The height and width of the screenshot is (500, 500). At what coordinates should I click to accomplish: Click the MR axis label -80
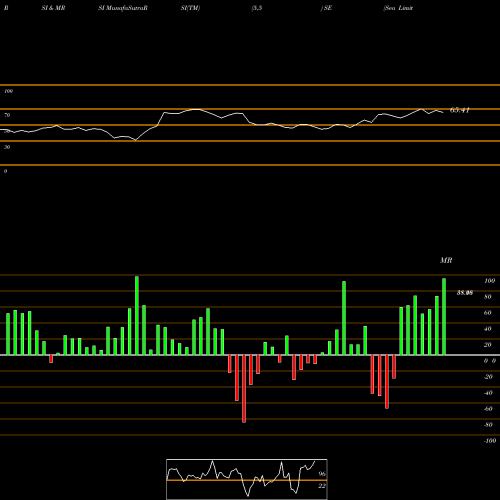pyautogui.click(x=488, y=425)
